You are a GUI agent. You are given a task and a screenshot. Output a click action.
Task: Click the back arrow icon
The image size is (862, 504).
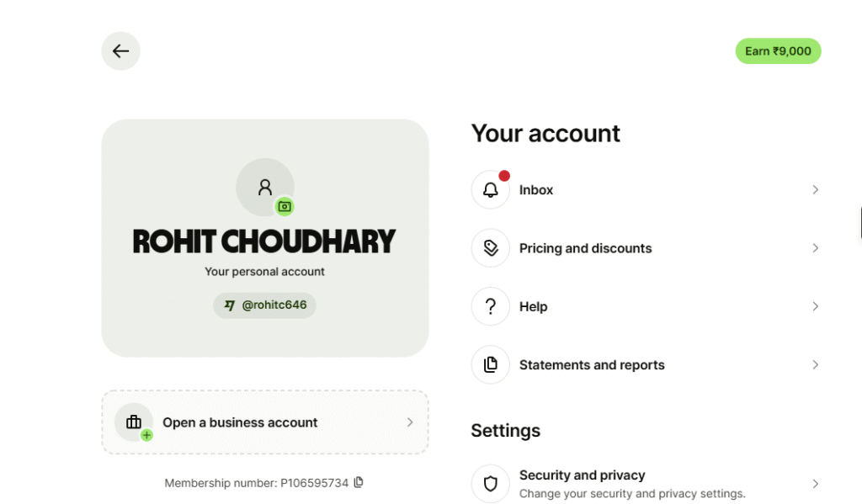120,50
